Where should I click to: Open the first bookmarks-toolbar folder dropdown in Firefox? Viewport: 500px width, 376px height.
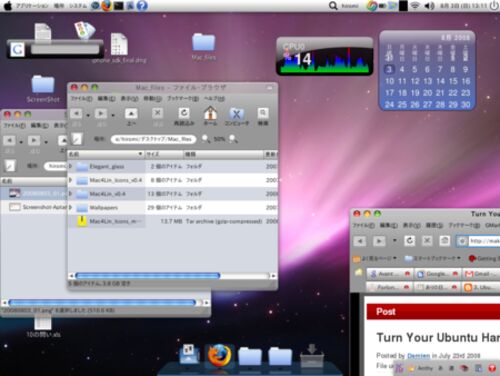pyautogui.click(x=375, y=258)
